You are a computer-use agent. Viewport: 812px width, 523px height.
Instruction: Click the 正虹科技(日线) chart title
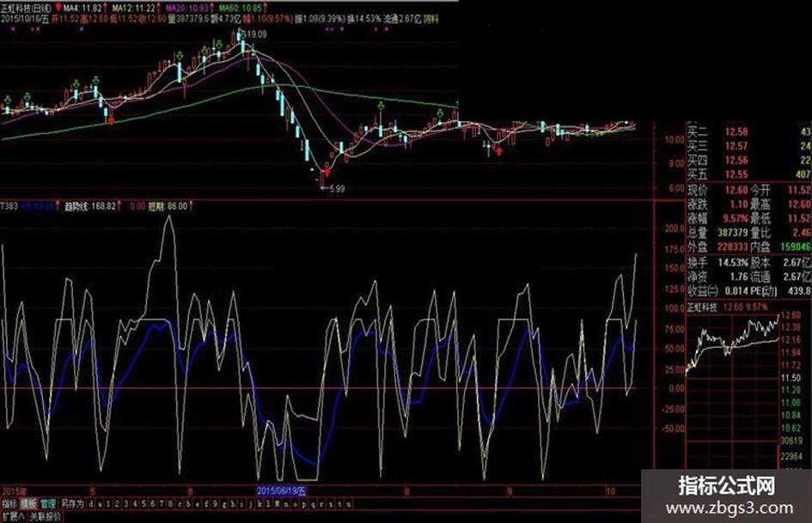tap(26, 9)
